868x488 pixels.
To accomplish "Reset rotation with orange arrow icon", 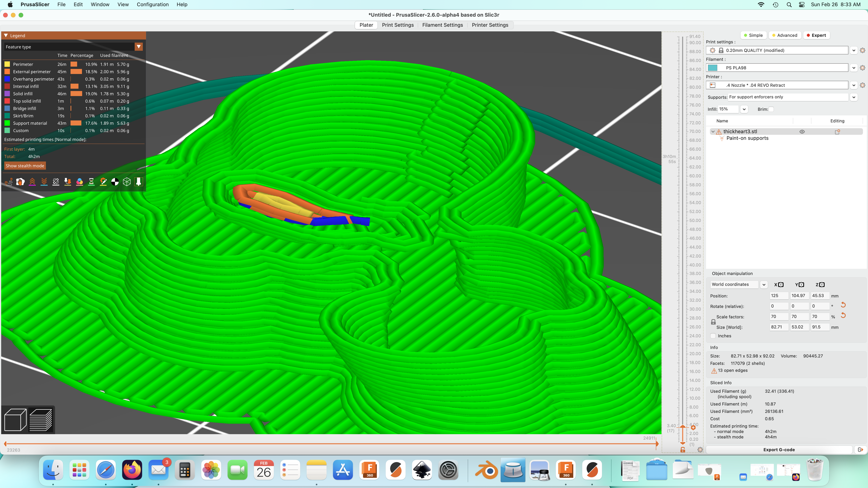I will tap(843, 305).
